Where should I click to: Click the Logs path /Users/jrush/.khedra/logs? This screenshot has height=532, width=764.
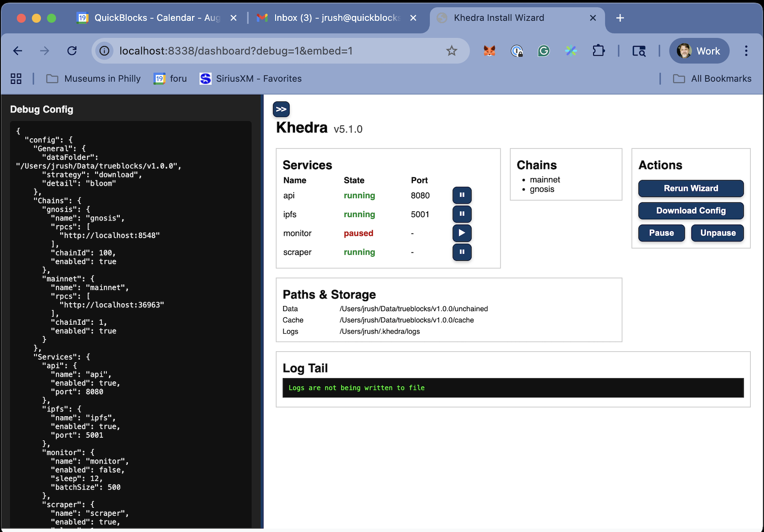click(379, 331)
